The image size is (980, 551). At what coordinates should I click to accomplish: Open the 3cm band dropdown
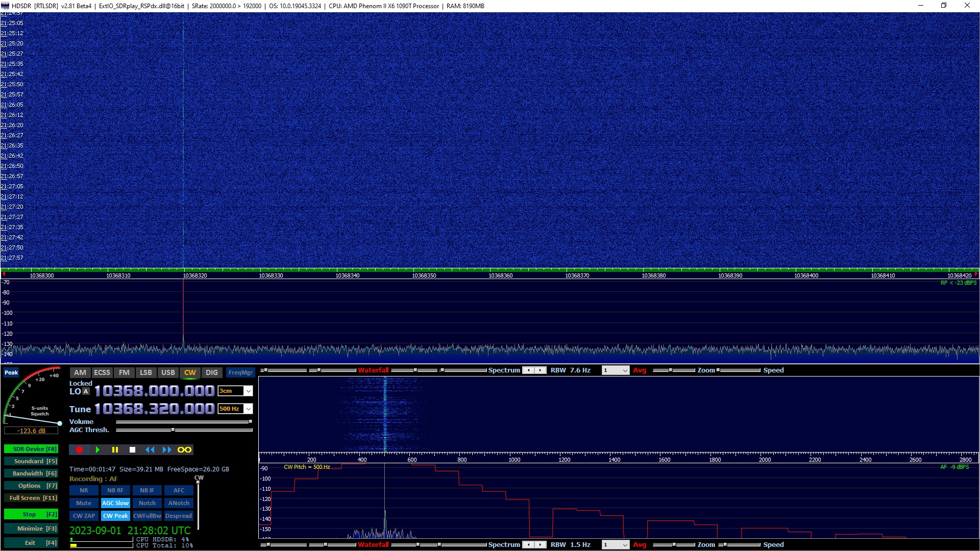click(248, 391)
